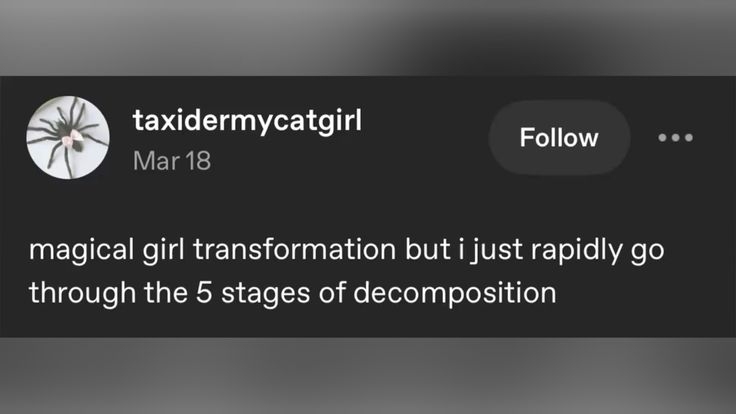Click the second line of post text

(291, 293)
